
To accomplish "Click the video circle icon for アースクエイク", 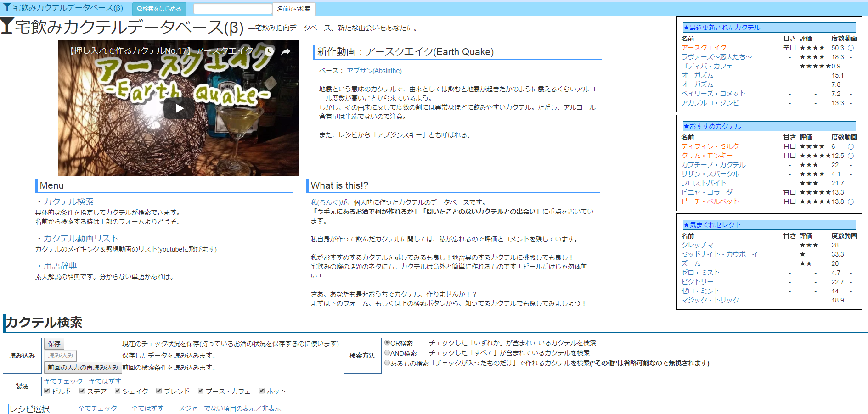I will [x=851, y=48].
